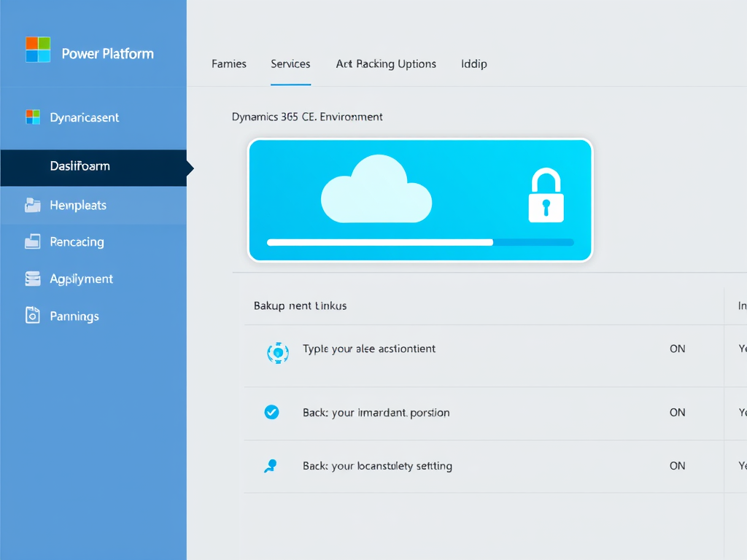Toggle the locanstulety setting off
Image resolution: width=747 pixels, height=560 pixels.
[x=677, y=465]
